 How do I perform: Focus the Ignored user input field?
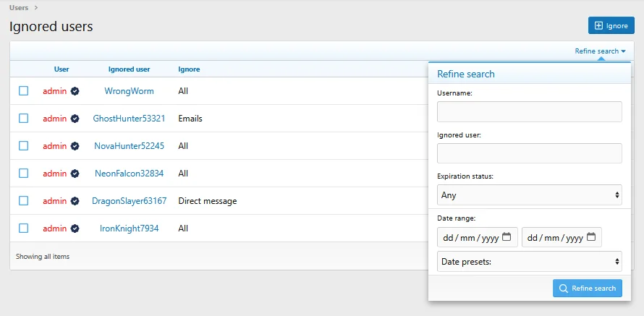pos(530,153)
